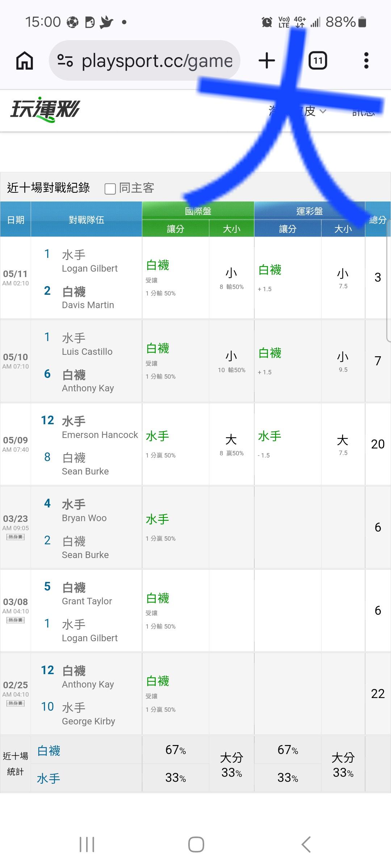Viewport: 391px width, 868px height.
Task: Tap the address bar URL field
Action: 144,60
